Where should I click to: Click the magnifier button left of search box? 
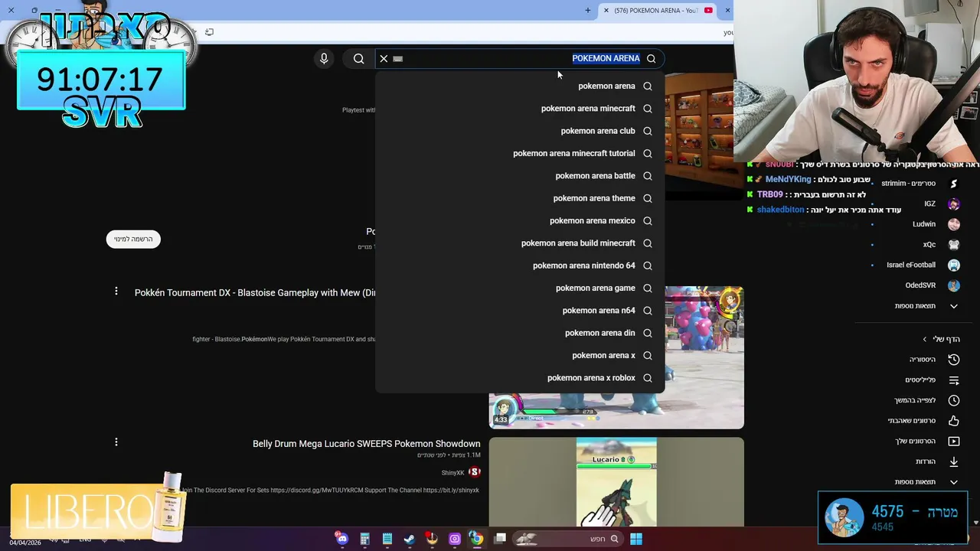pyautogui.click(x=358, y=58)
